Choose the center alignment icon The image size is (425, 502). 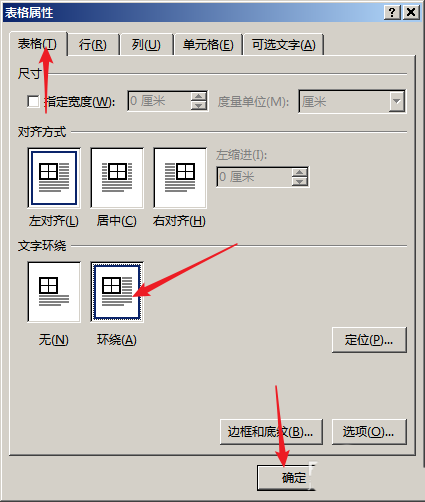point(117,178)
